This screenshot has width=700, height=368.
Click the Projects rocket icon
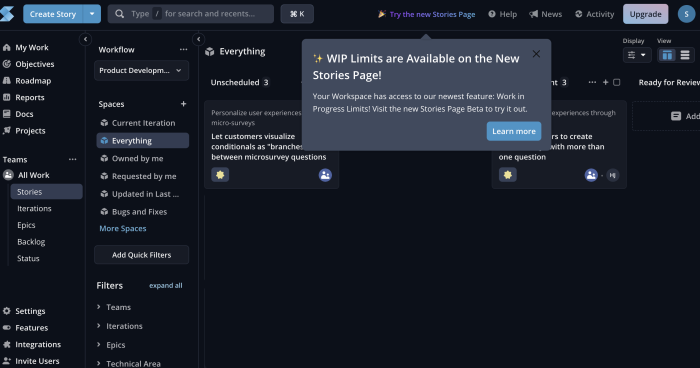pyautogui.click(x=7, y=130)
